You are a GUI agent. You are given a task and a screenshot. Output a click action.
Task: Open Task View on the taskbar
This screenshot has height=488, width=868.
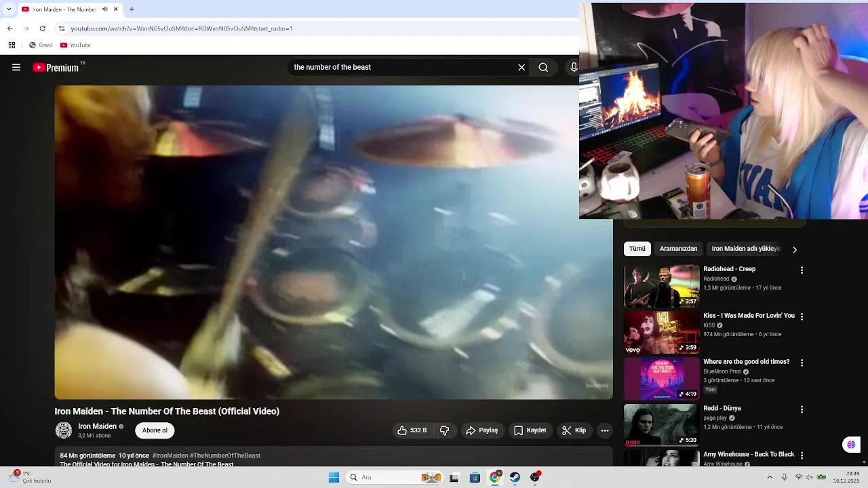tap(455, 477)
